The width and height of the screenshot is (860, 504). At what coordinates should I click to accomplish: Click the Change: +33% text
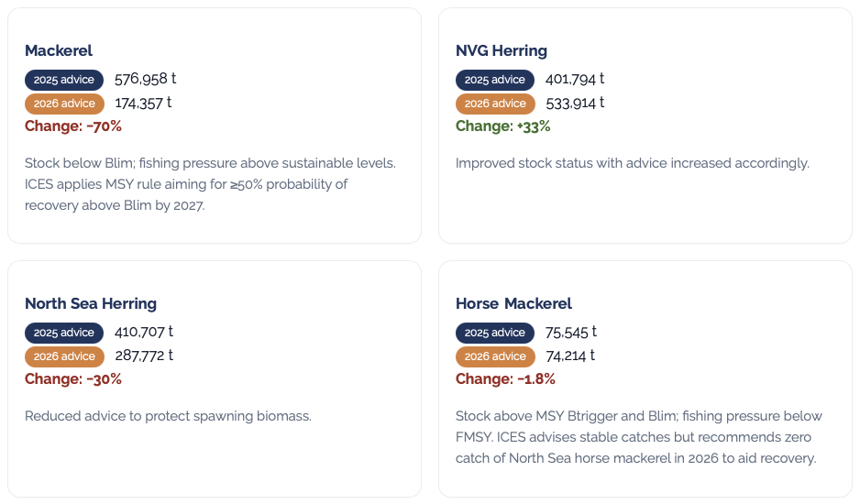pos(503,126)
